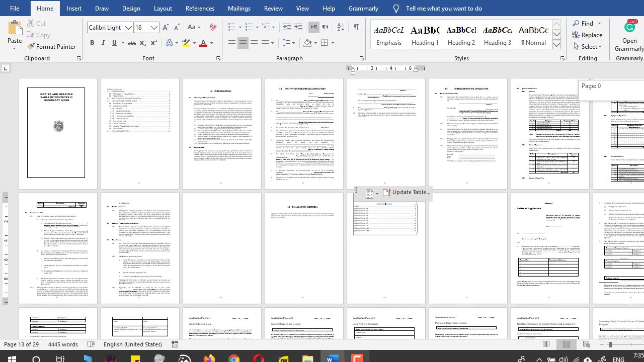Switch to Review ribbon tab
644x362 pixels.
point(273,8)
